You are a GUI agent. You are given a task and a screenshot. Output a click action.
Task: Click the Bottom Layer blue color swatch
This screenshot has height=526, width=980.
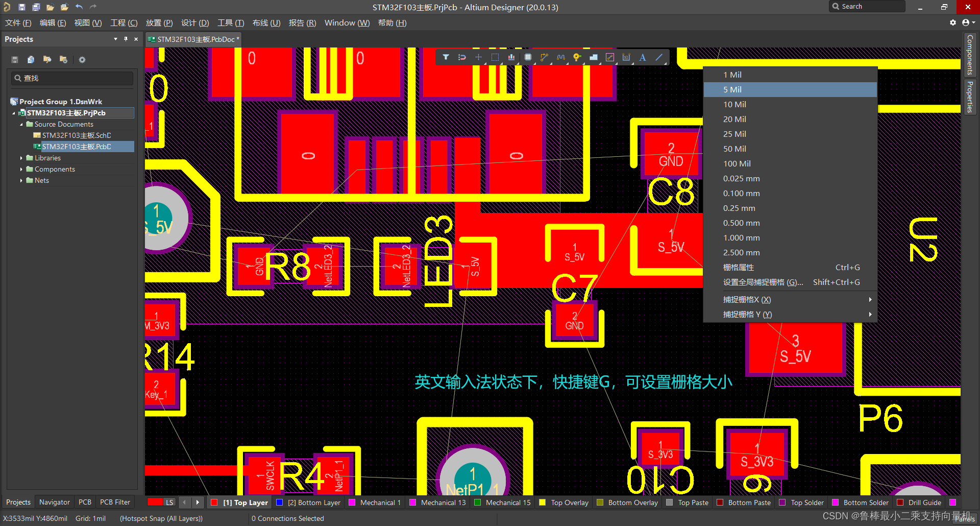click(279, 503)
